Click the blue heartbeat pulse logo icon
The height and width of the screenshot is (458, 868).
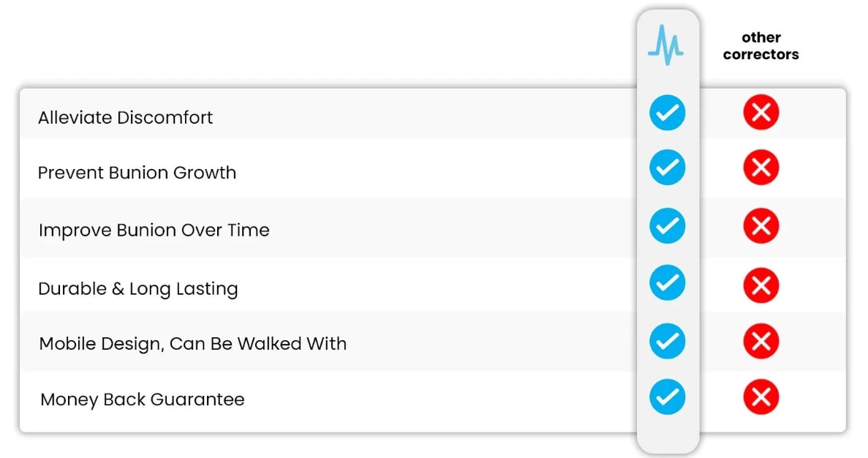666,45
